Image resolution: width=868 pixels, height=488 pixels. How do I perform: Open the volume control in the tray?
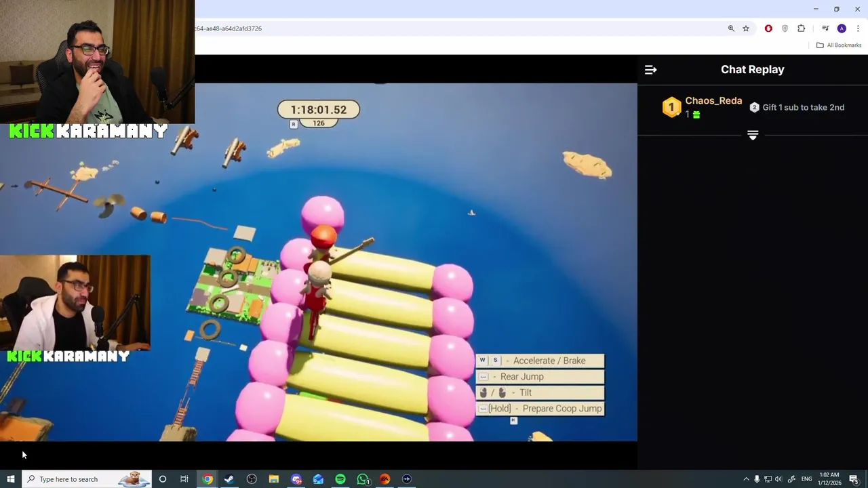778,479
